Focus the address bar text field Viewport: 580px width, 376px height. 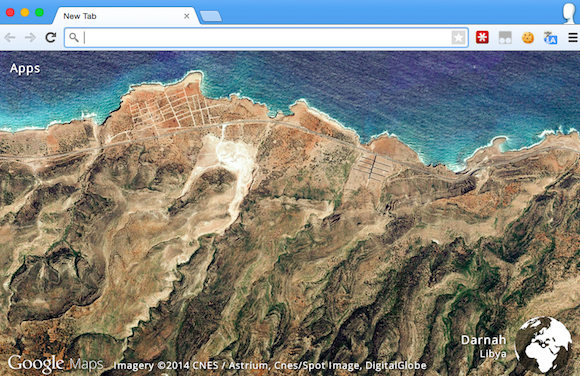pos(266,37)
